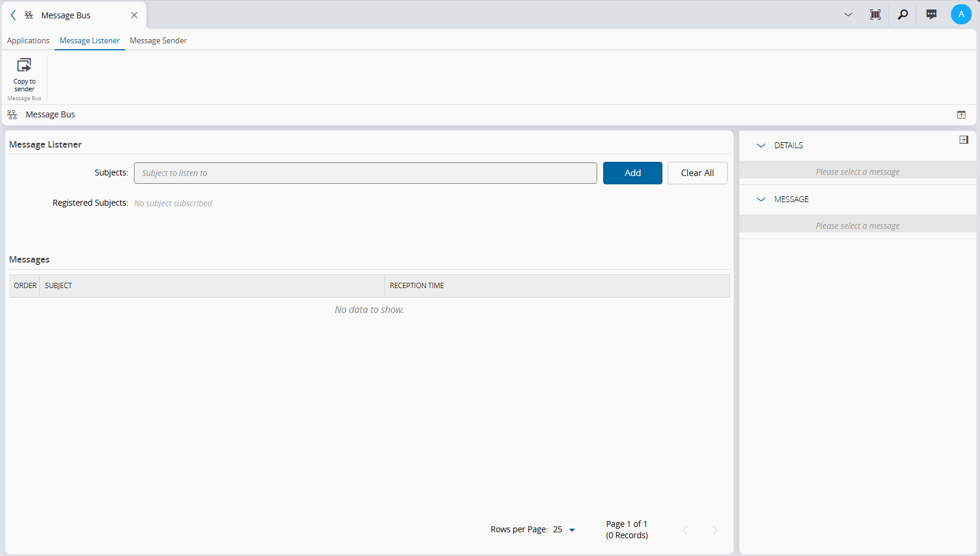Select the Message Bus page tab title

pos(66,15)
